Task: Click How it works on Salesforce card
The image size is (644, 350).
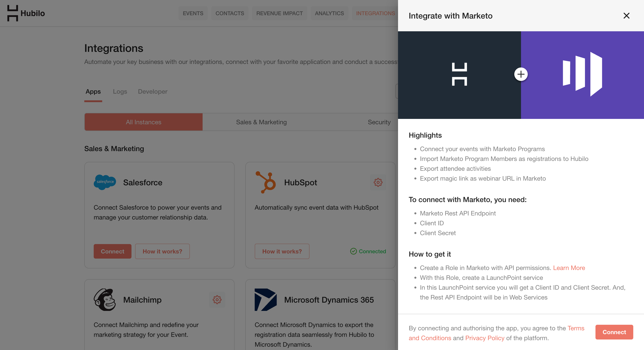Action: click(x=162, y=251)
